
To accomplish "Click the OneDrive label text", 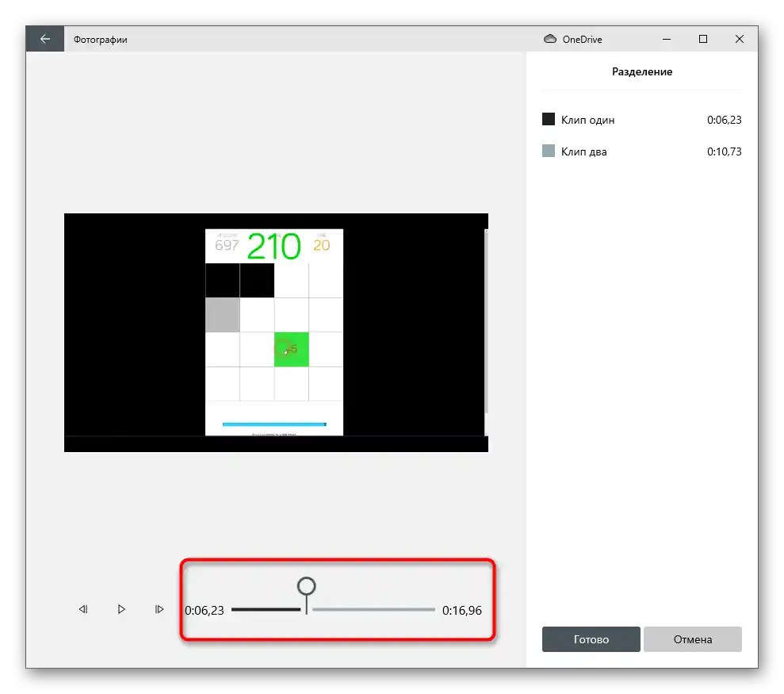I will pos(582,39).
